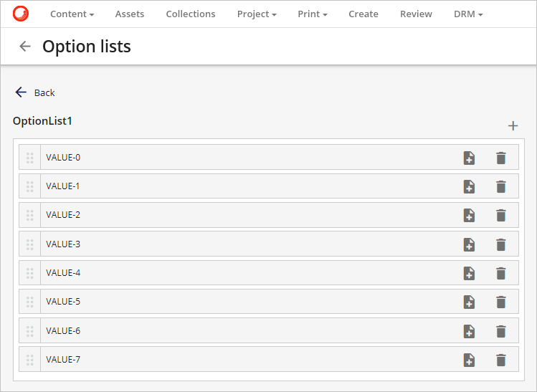The height and width of the screenshot is (392, 537).
Task: Click the header back arrow beside Option lists
Action: (25, 47)
